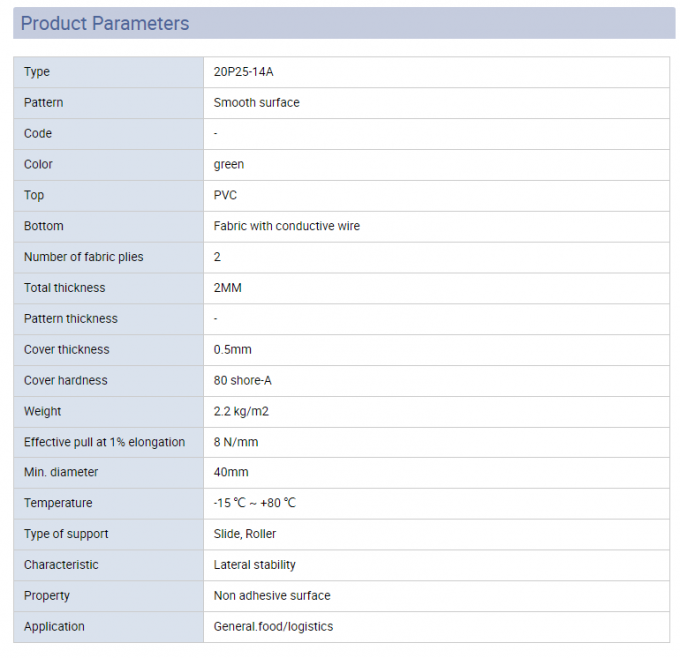
Task: Click the Number of fabric plies label
Action: pos(83,258)
